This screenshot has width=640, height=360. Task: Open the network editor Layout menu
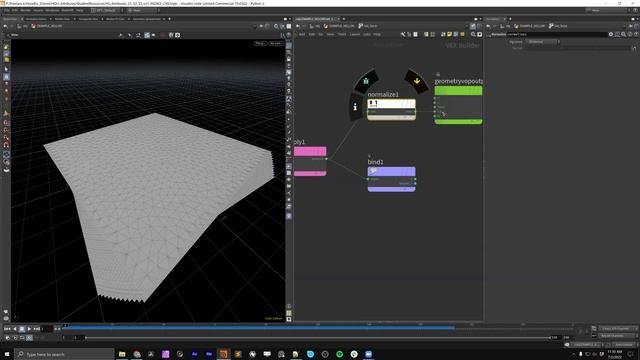point(355,34)
